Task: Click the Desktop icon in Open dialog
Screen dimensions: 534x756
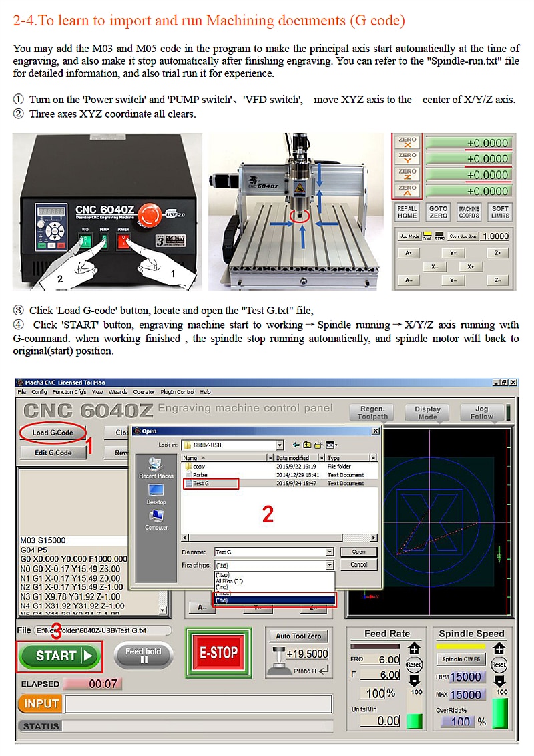Action: click(x=156, y=494)
